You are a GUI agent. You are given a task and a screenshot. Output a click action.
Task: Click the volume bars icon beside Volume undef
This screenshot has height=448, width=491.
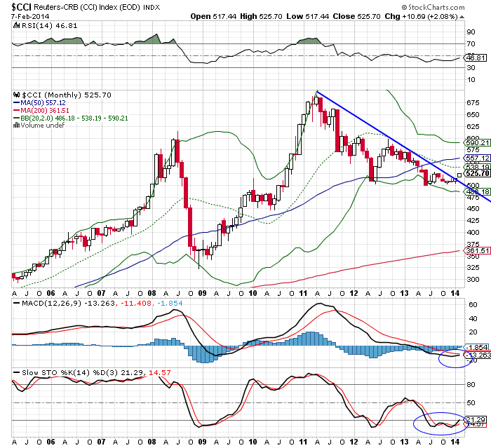coord(17,125)
